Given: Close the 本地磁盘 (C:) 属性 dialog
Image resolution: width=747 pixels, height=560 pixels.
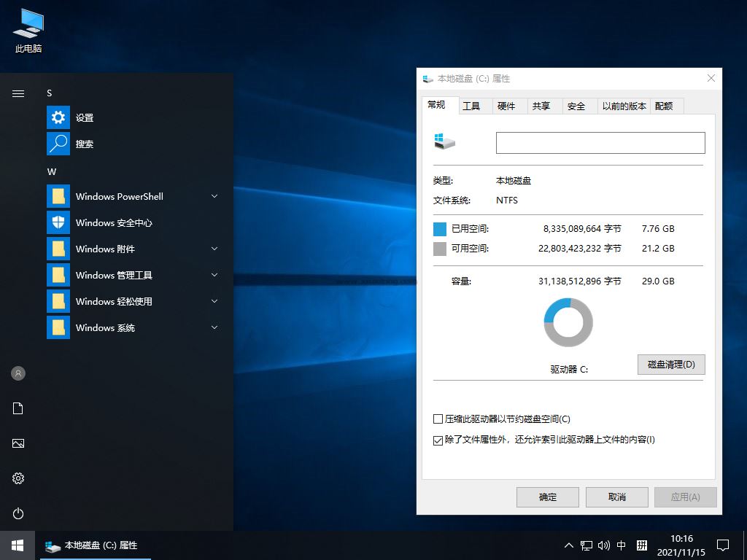Looking at the screenshot, I should tap(711, 78).
